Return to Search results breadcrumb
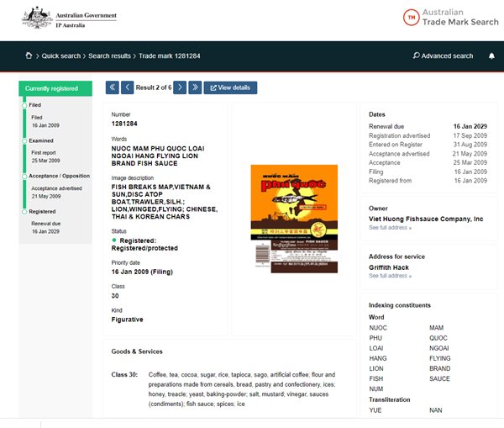The image size is (504, 428). [110, 56]
